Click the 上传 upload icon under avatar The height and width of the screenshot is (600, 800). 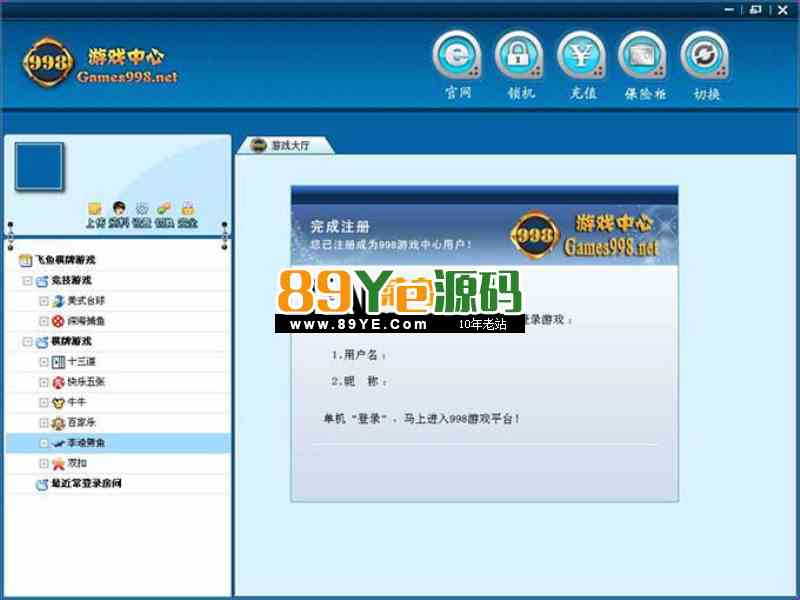(x=95, y=209)
